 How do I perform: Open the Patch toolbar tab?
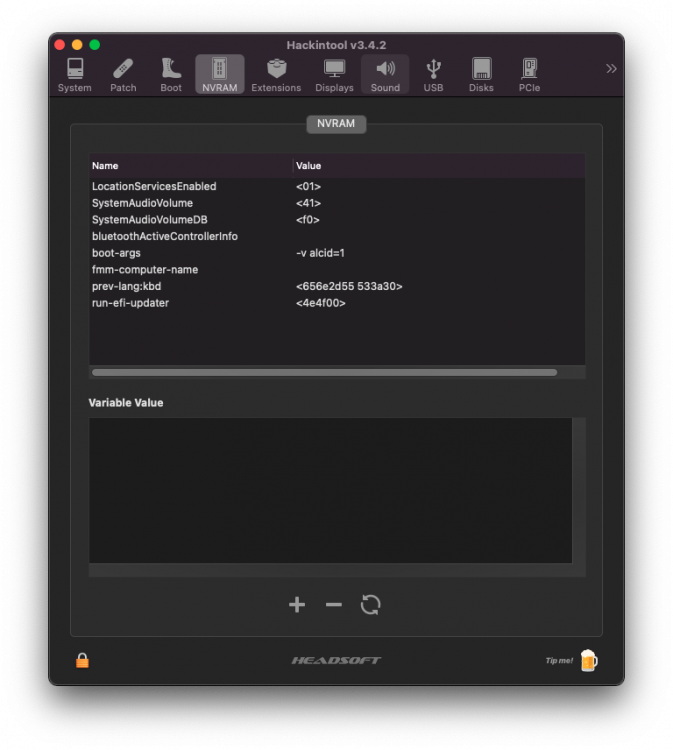(123, 75)
